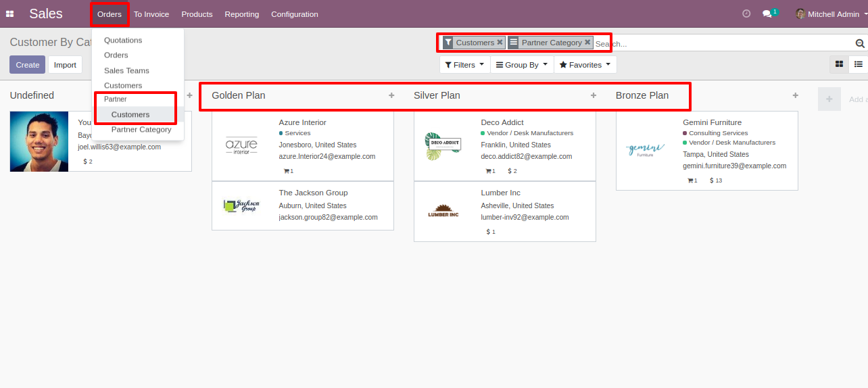Add a card in Silver Plan column
The height and width of the screenshot is (388, 868).
pyautogui.click(x=594, y=95)
